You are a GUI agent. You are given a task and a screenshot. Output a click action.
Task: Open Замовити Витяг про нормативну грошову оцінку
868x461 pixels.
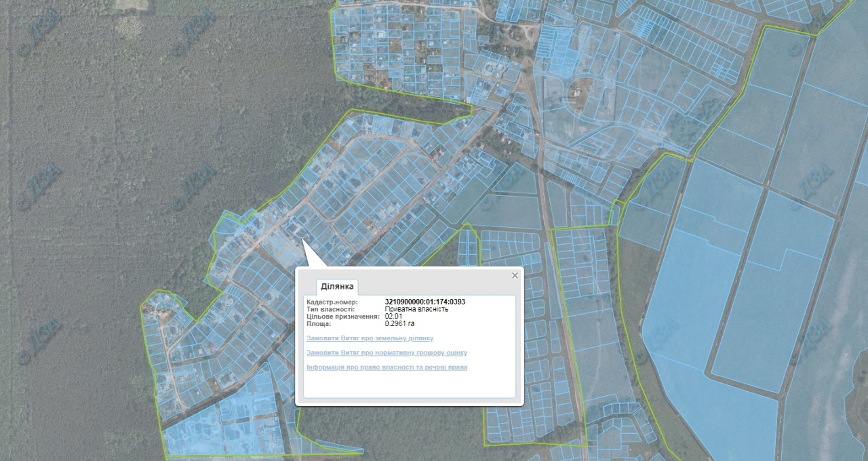point(387,353)
